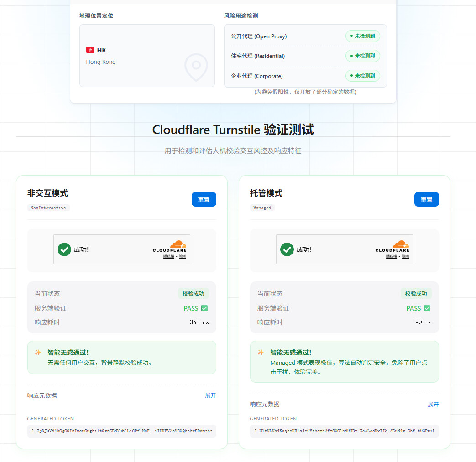Image resolution: width=476 pixels, height=462 pixels.
Task: Click "成功!" text in the NonInteractive widget
Action: pyautogui.click(x=81, y=249)
